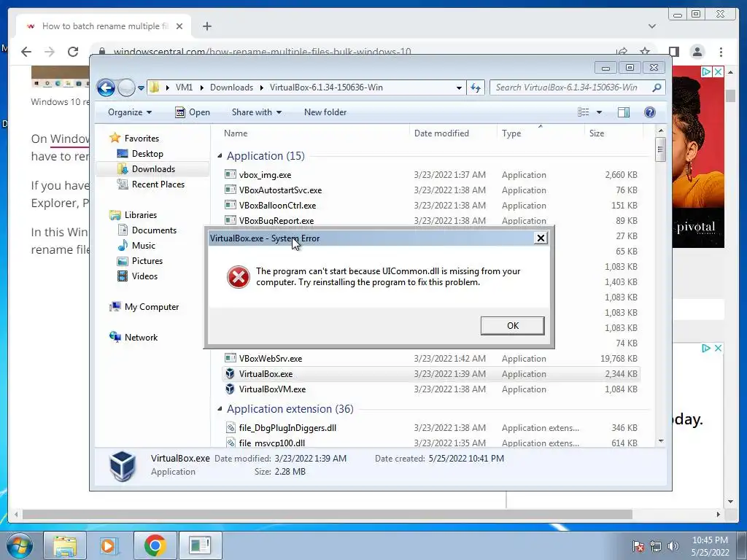Viewport: 747px width, 560px height.
Task: Select Desktop in the navigation pane
Action: (147, 154)
